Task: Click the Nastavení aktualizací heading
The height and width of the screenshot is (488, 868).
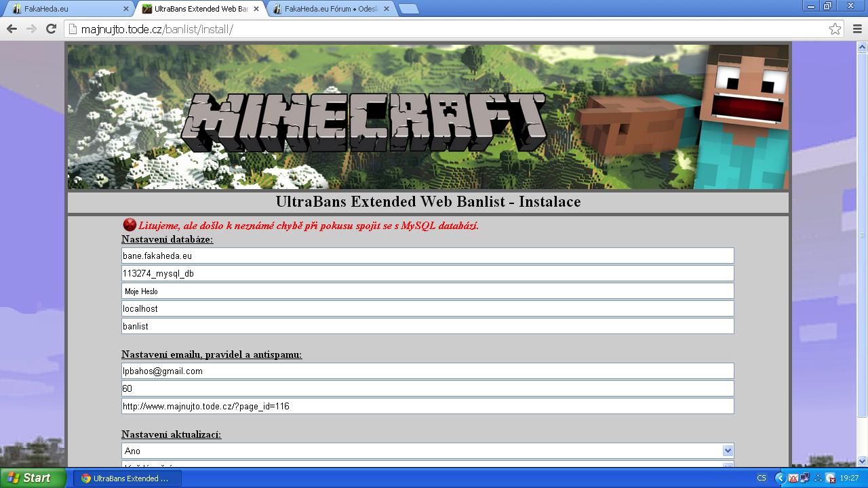Action: [171, 434]
